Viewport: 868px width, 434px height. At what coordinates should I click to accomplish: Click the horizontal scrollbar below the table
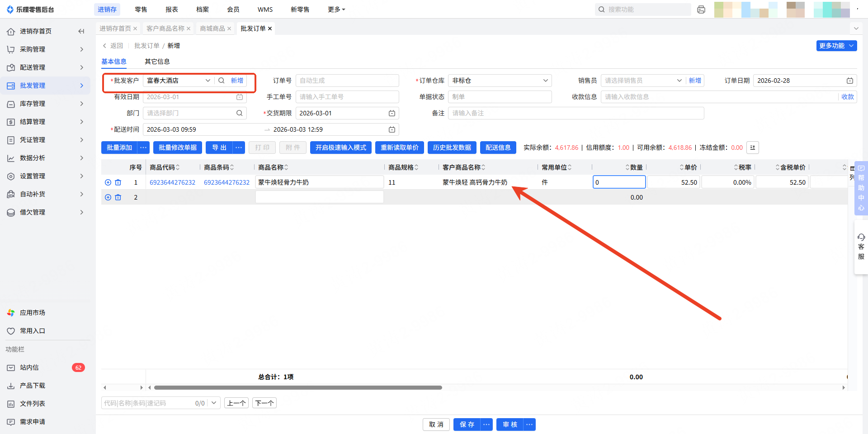(x=297, y=387)
